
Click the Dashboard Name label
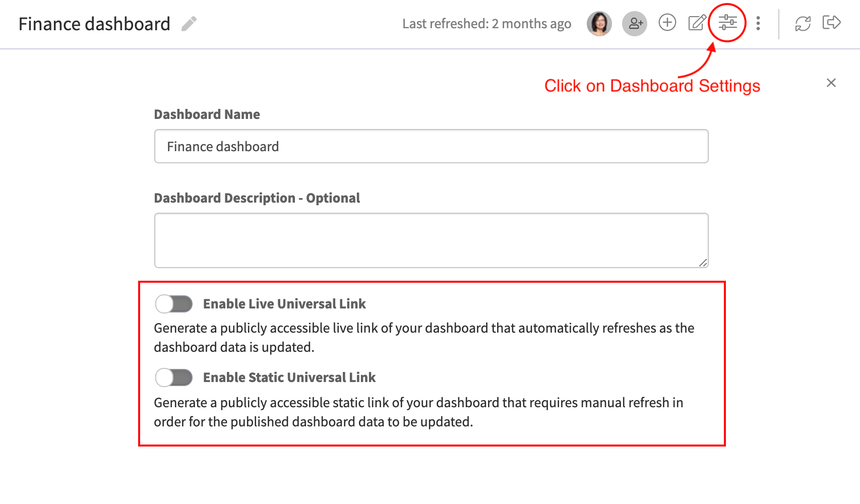pyautogui.click(x=207, y=114)
